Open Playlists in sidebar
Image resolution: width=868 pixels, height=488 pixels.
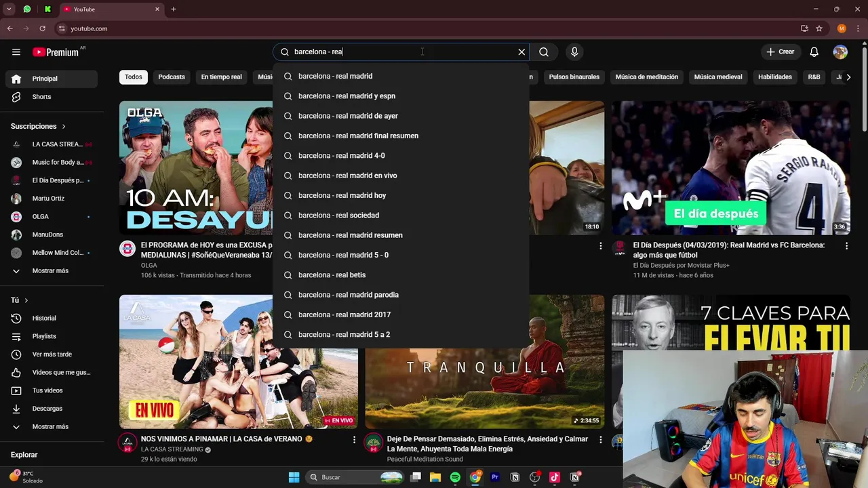tap(52, 336)
